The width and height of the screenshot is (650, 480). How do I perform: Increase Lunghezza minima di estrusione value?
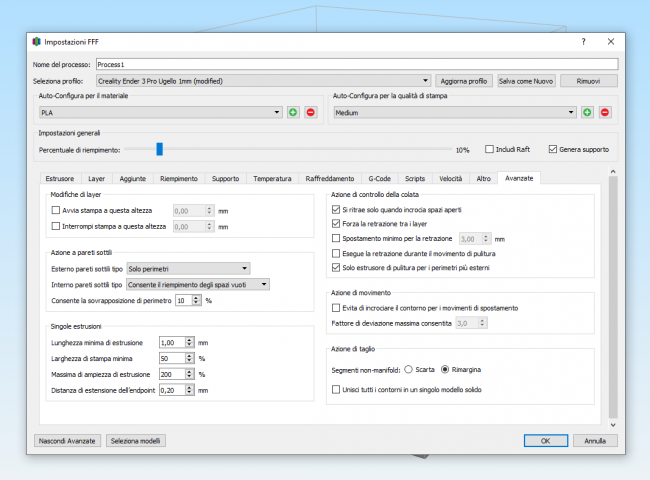click(190, 339)
